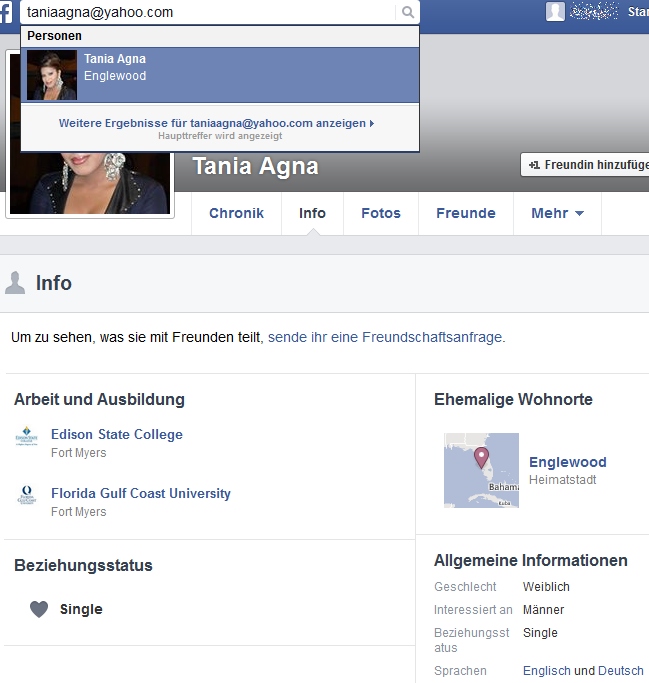649x683 pixels.
Task: Click the search magnifier icon
Action: tap(408, 12)
